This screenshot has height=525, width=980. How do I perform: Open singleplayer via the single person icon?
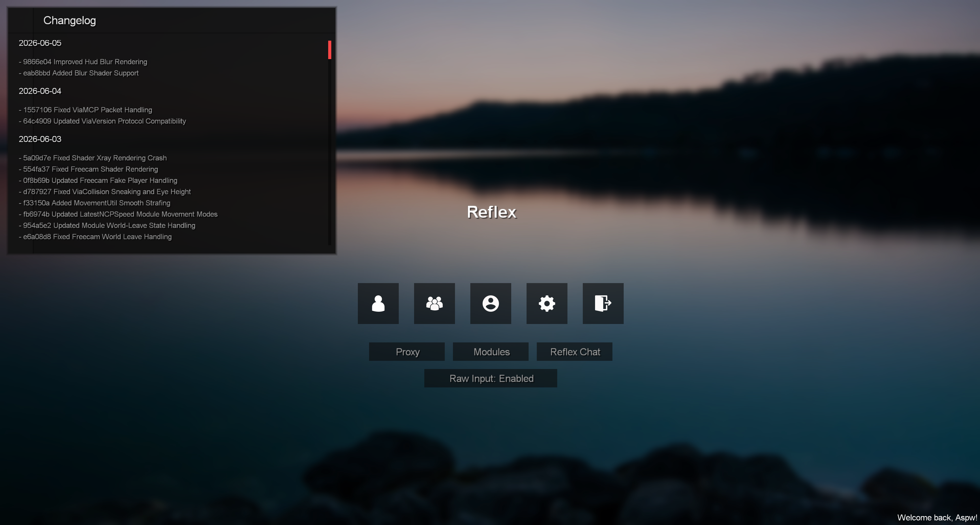coord(378,304)
